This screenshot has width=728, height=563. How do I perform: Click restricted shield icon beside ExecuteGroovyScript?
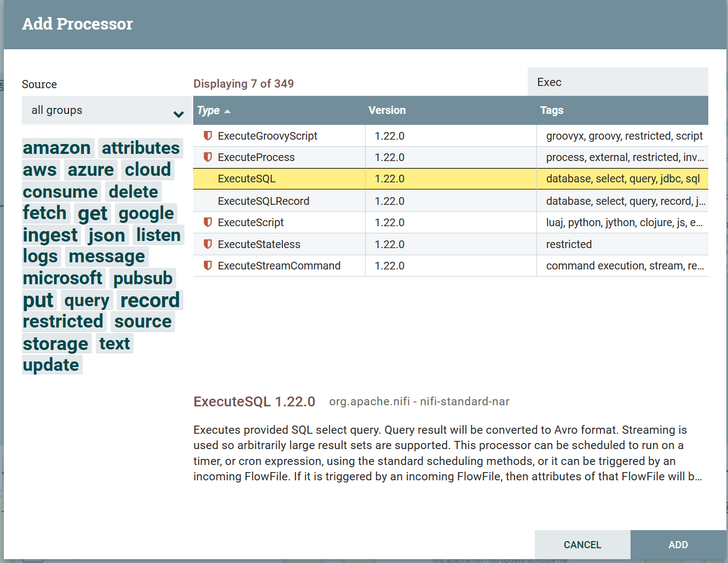coord(208,135)
